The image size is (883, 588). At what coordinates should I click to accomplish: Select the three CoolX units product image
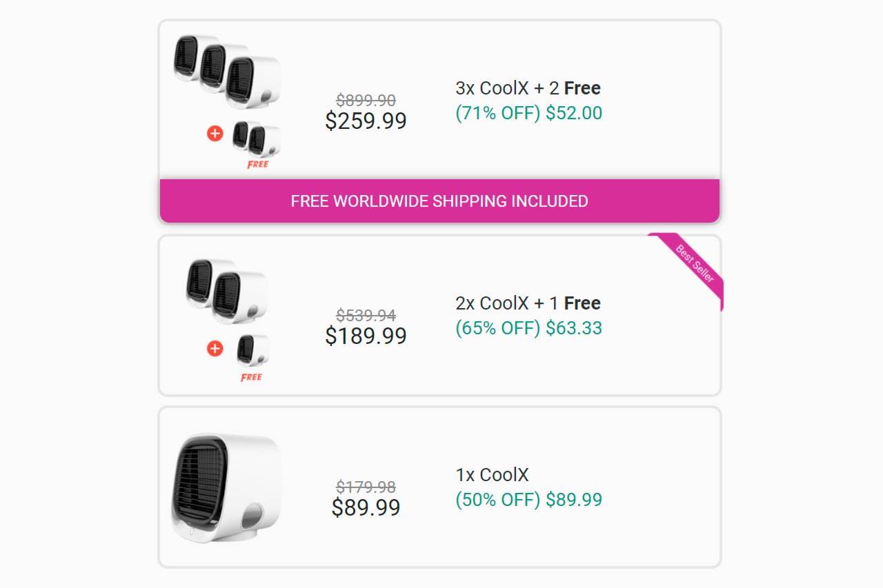(x=227, y=71)
